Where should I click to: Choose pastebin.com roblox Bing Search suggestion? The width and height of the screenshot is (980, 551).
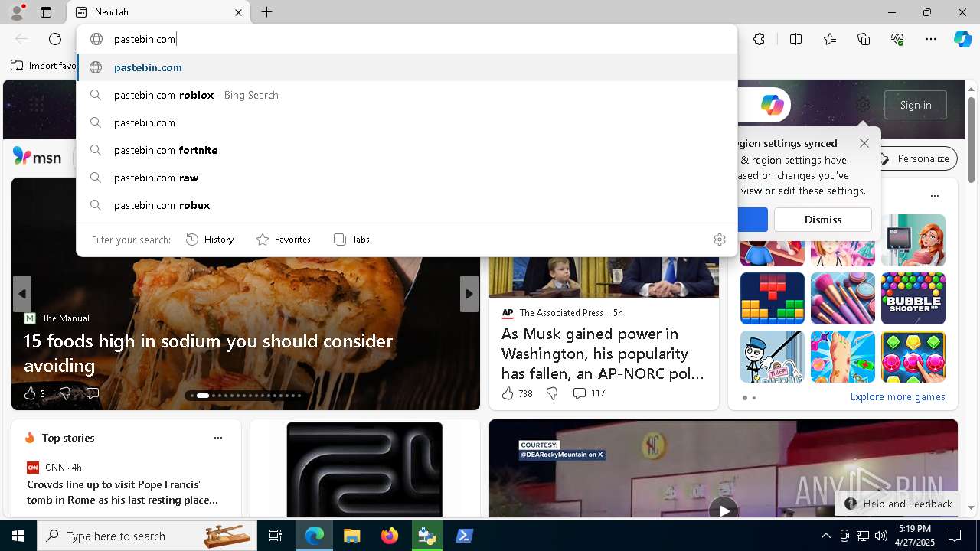pyautogui.click(x=407, y=95)
